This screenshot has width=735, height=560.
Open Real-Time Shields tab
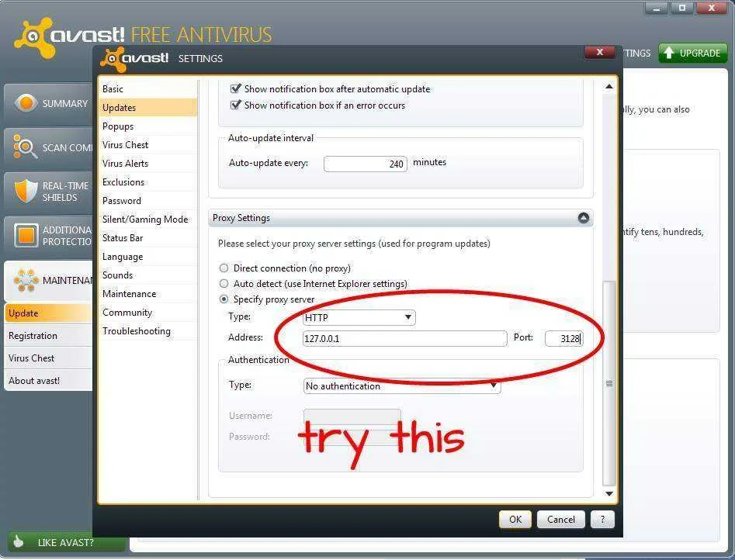49,192
